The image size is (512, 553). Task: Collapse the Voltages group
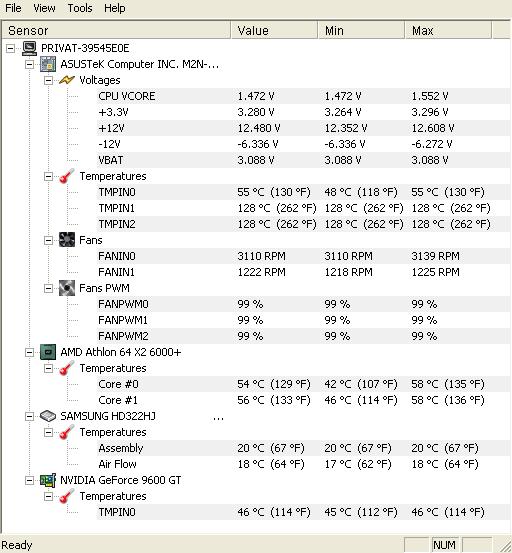[x=48, y=80]
